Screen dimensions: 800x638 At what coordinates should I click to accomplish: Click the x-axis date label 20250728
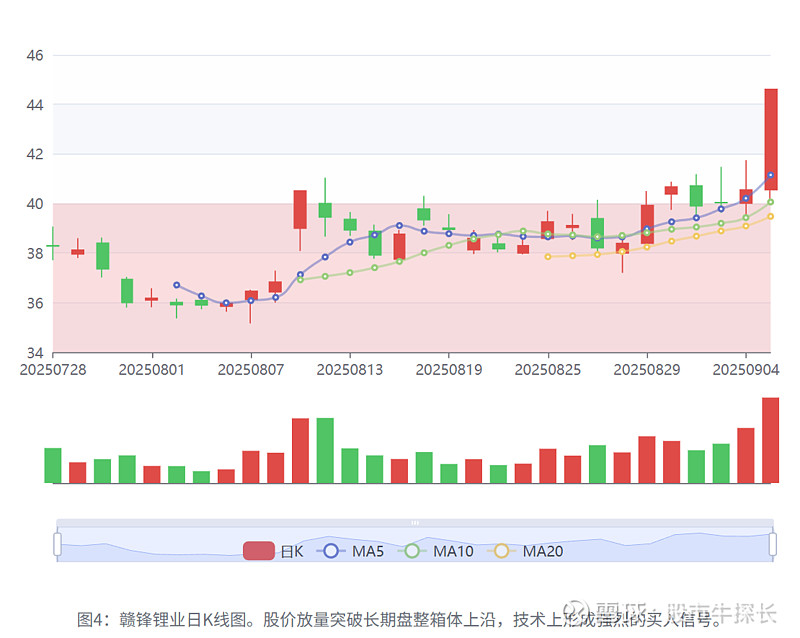point(53,370)
